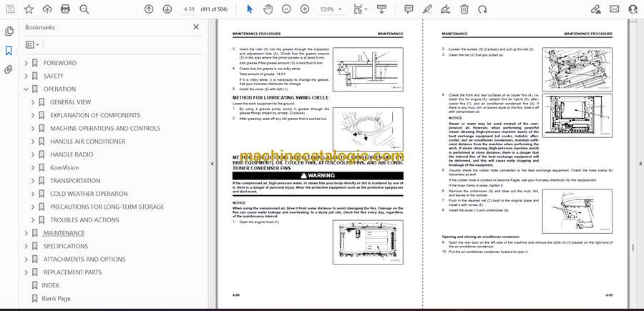Open the SPECIFICATIONS bookmark
The height and width of the screenshot is (311, 644).
pos(66,246)
